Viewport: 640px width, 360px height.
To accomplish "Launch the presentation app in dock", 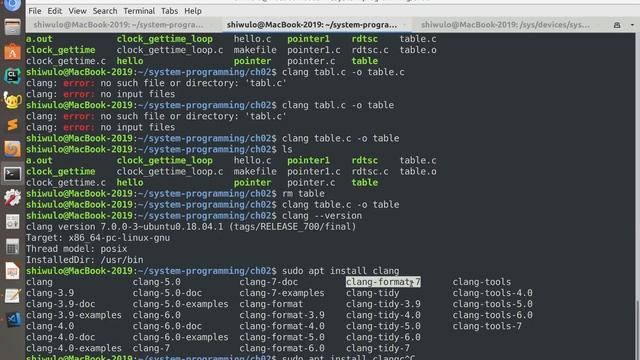I will [12, 271].
